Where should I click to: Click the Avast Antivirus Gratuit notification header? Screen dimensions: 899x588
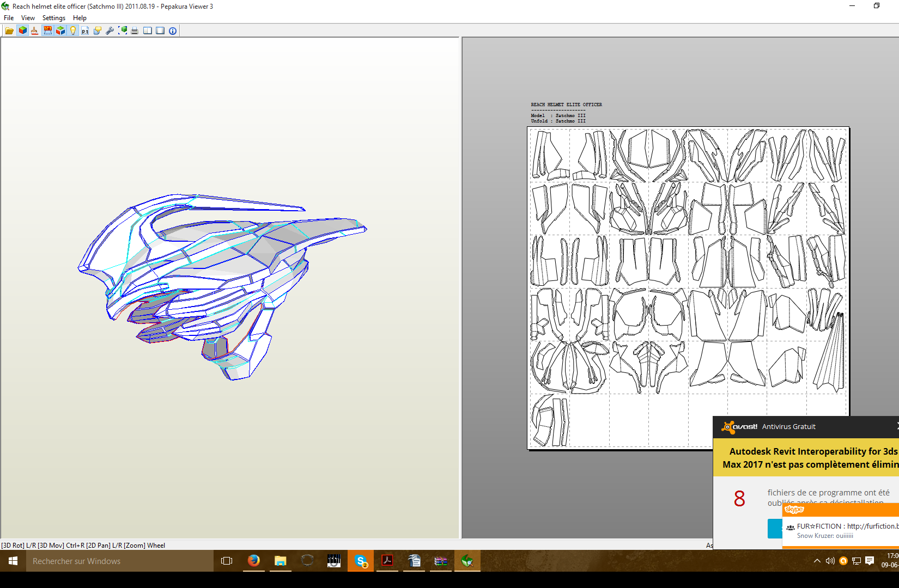(x=806, y=427)
